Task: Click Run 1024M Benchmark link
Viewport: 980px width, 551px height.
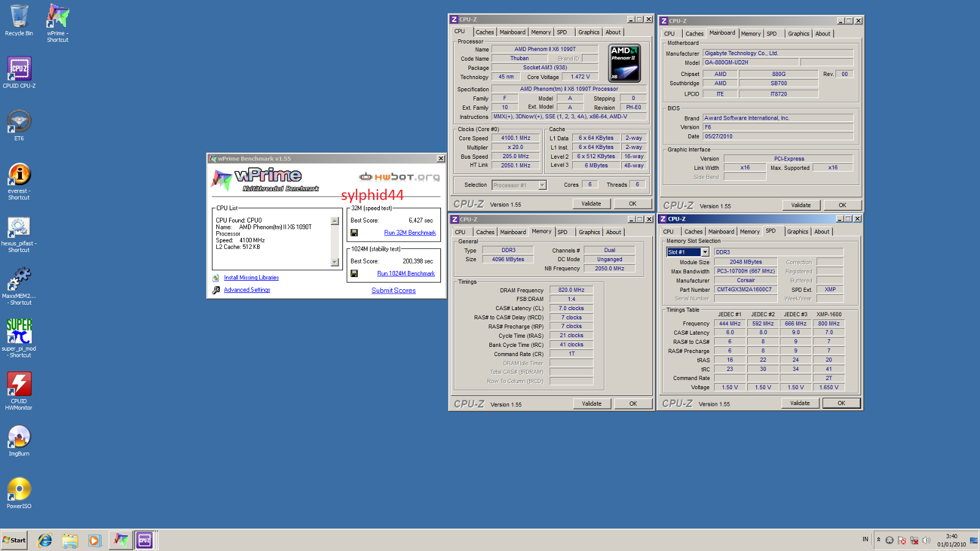Action: [405, 273]
